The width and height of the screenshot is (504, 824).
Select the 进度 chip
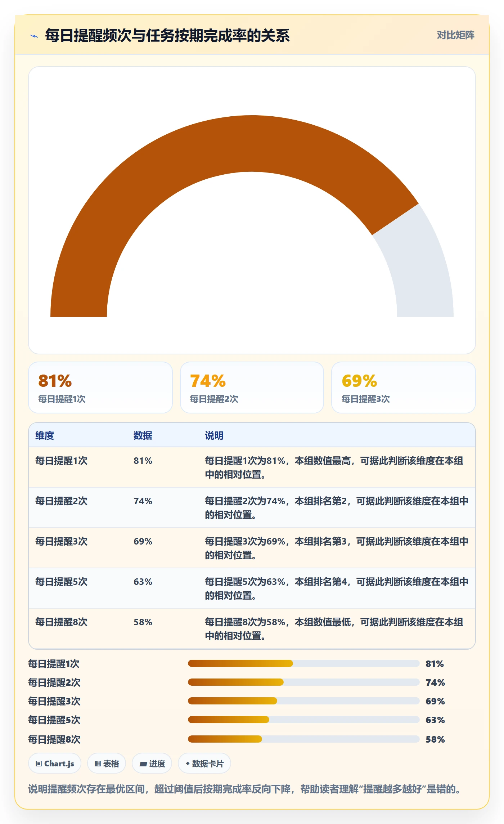pyautogui.click(x=152, y=763)
